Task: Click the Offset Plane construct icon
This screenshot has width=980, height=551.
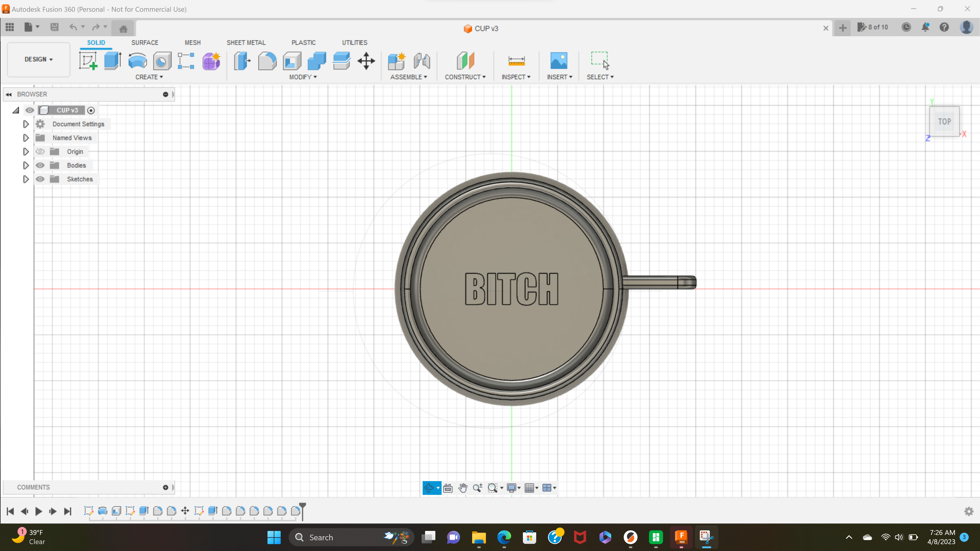Action: (465, 61)
